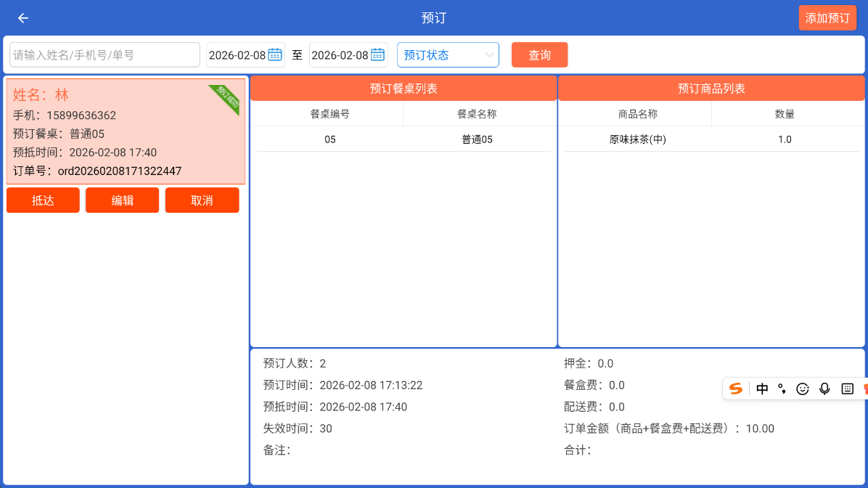
Task: Open the soft keyboard icon
Action: click(x=847, y=389)
